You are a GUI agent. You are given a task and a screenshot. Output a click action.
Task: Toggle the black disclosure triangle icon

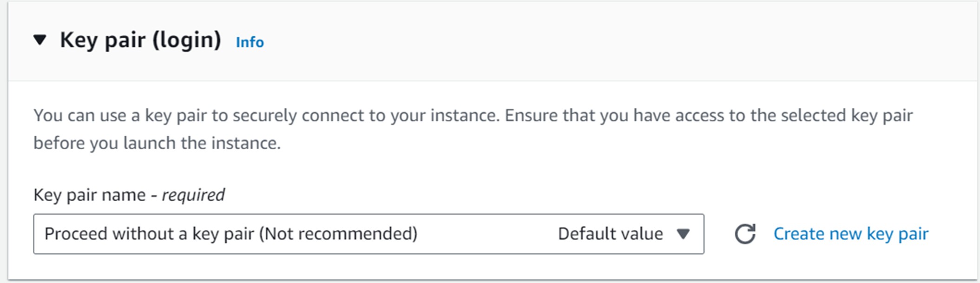coord(40,40)
